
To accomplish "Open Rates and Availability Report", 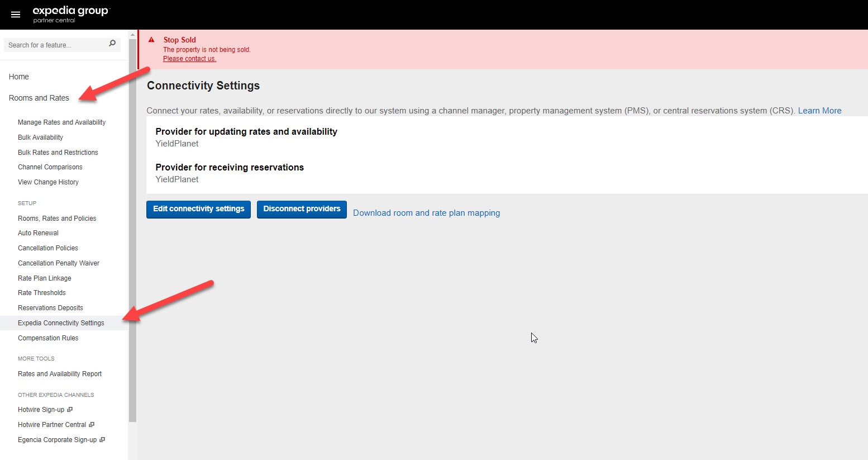I will 60,374.
